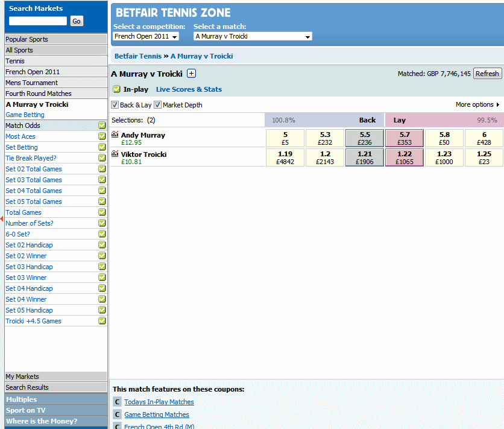Select Tennis in the sidebar menu
504x429 pixels.
point(56,61)
